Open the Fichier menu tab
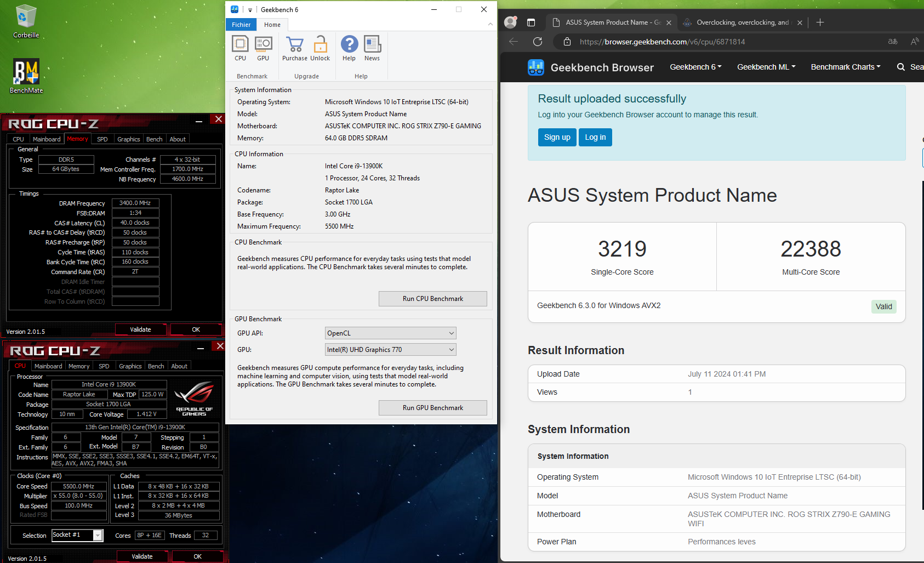This screenshot has width=924, height=563. coord(241,25)
